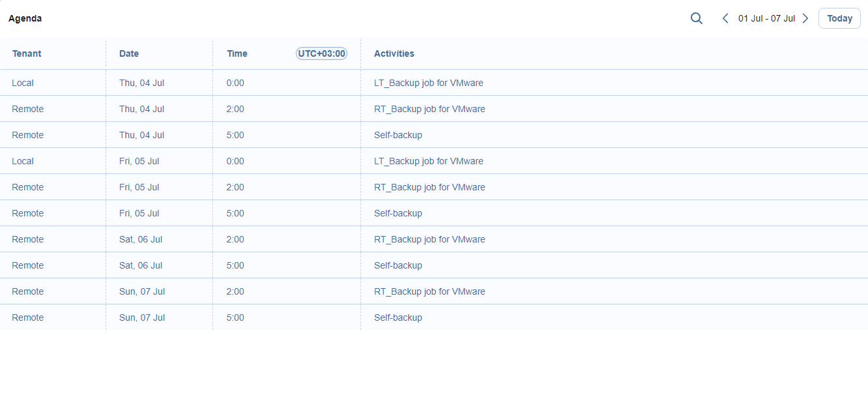Screen dimensions: 868x397
Task: Go to previous week using left chevron
Action: pos(725,18)
